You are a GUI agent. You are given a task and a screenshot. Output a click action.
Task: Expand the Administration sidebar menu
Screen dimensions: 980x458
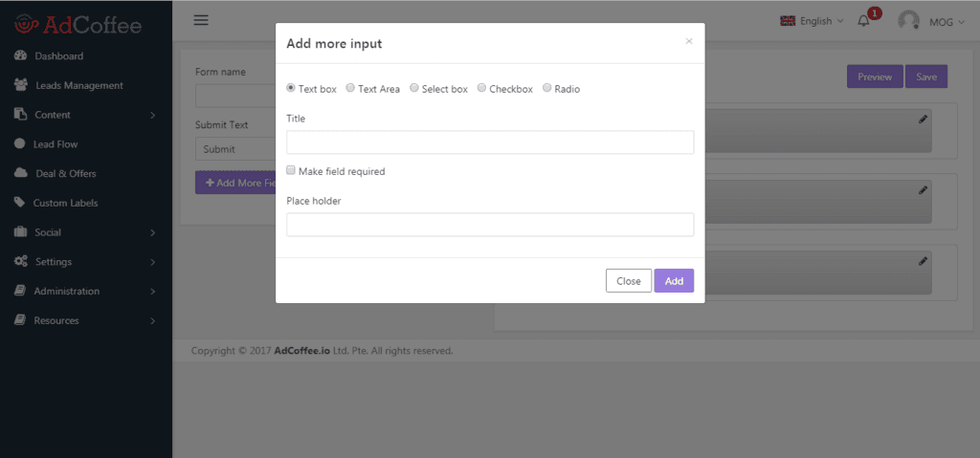coord(85,291)
